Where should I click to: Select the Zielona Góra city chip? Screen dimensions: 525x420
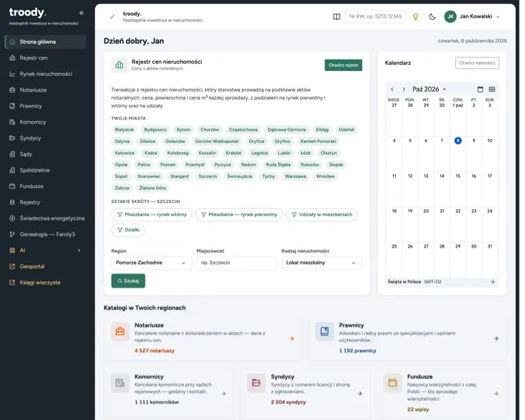(152, 188)
